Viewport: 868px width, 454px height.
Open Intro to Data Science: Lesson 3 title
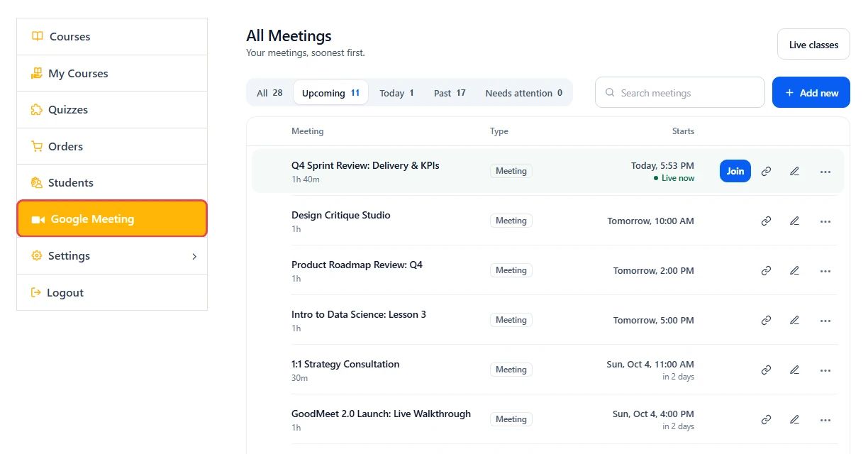coord(359,314)
